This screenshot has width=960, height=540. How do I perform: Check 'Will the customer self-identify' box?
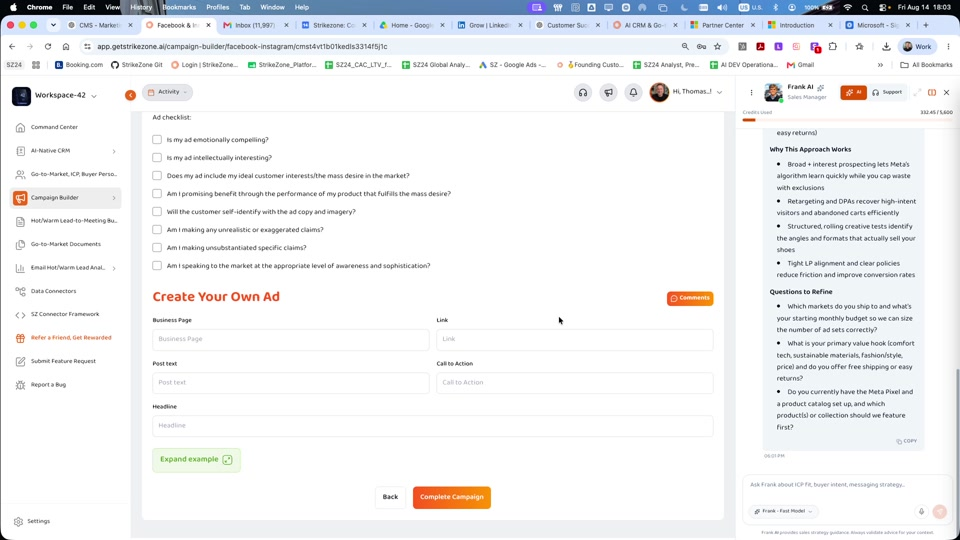point(157,212)
